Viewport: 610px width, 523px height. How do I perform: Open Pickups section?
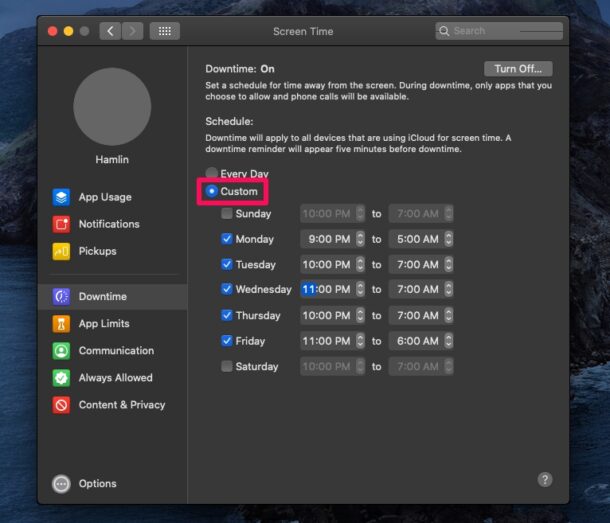[x=113, y=251]
